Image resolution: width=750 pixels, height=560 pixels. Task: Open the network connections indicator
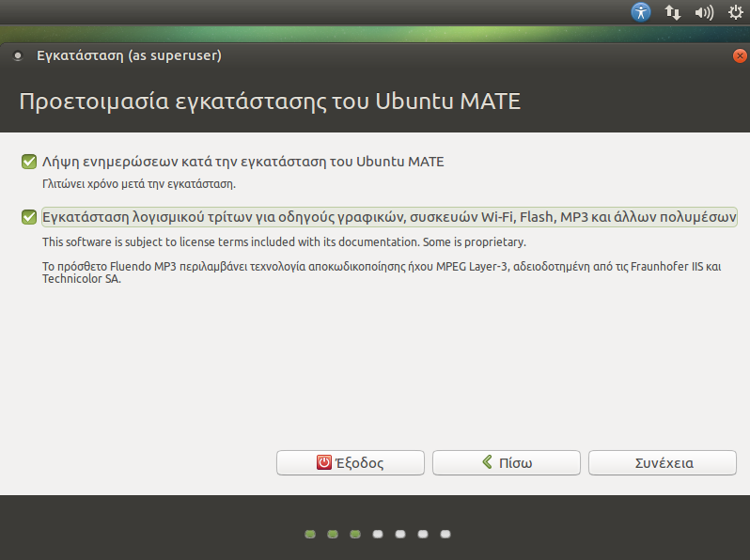672,12
